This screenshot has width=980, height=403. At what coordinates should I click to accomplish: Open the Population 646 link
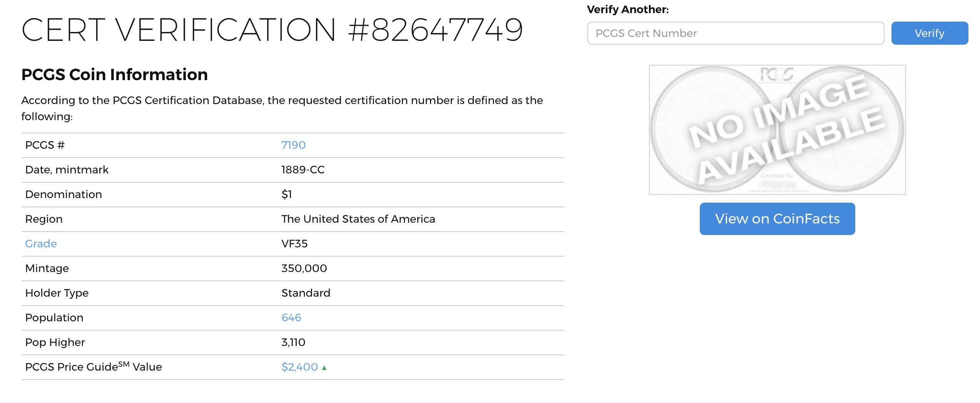291,318
